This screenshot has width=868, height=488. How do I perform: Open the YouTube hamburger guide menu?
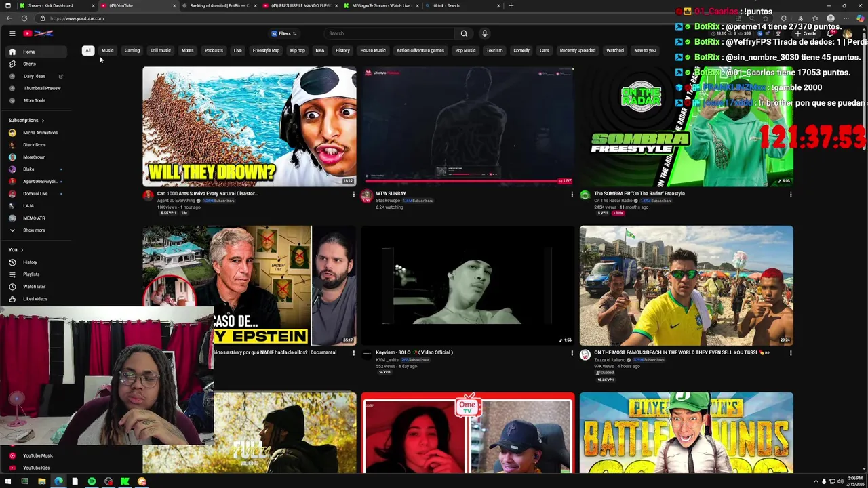(x=12, y=33)
